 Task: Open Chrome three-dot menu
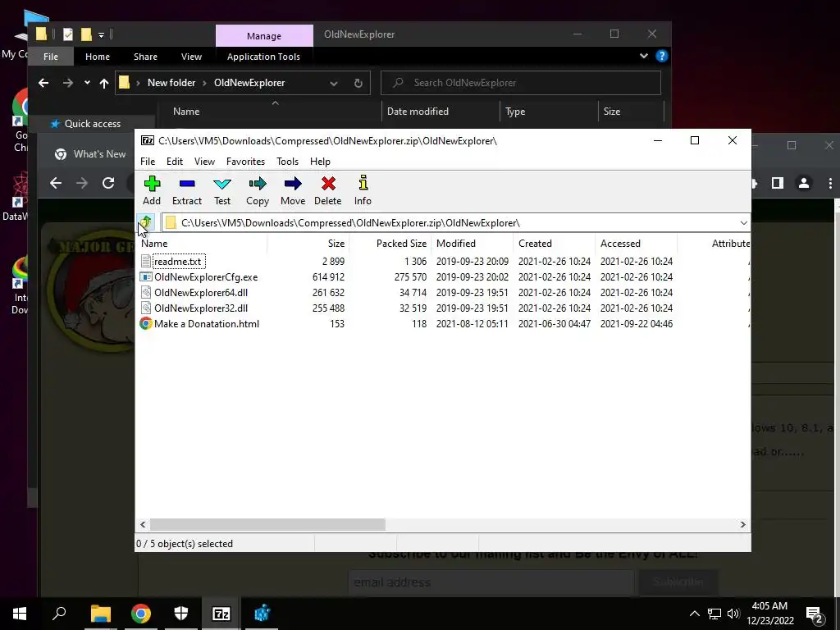point(830,183)
